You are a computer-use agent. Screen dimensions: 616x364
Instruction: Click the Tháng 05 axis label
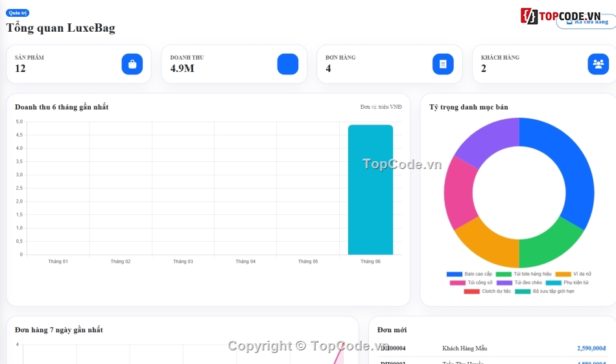coord(308,261)
